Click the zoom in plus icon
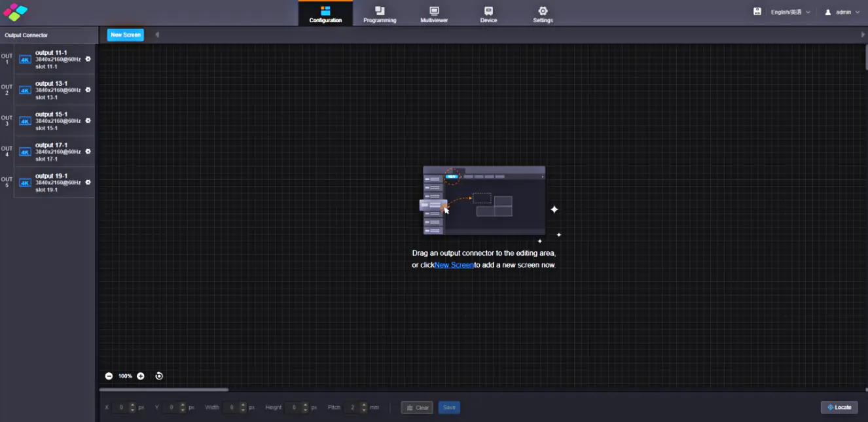 coord(141,376)
